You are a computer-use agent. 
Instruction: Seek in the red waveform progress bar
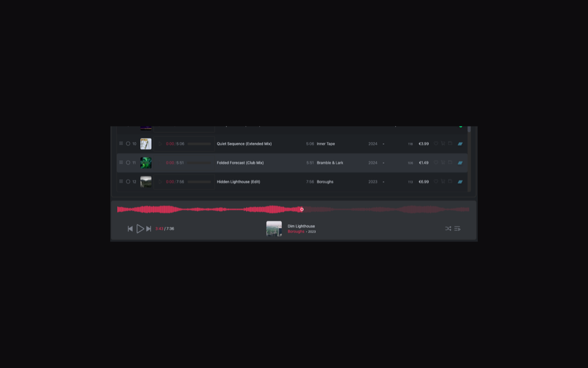coord(293,209)
